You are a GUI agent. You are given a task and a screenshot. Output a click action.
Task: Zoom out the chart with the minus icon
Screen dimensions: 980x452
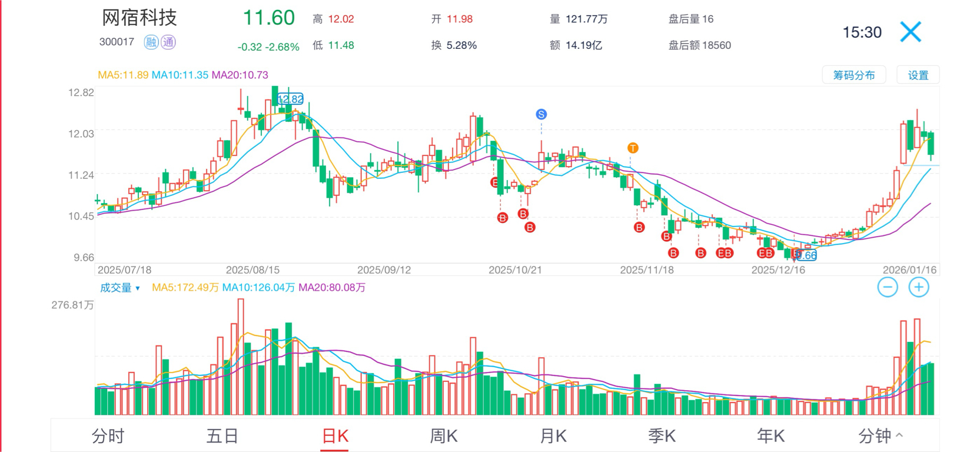click(x=888, y=287)
